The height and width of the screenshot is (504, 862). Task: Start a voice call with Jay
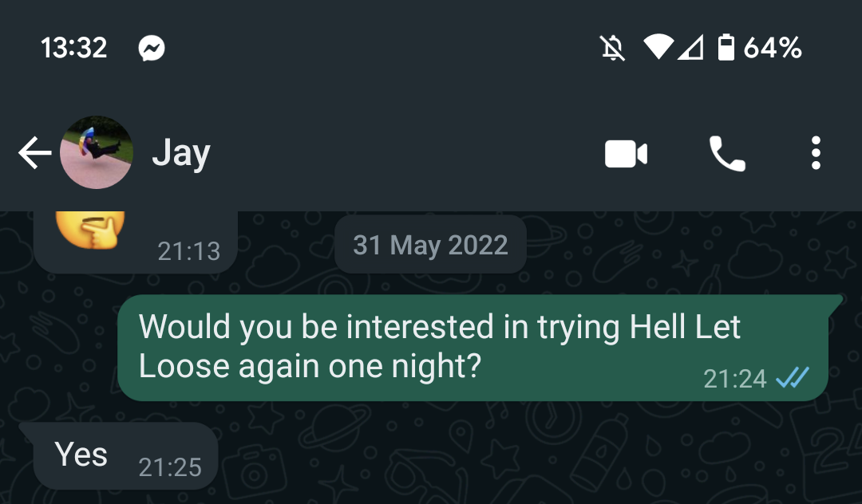(x=727, y=153)
